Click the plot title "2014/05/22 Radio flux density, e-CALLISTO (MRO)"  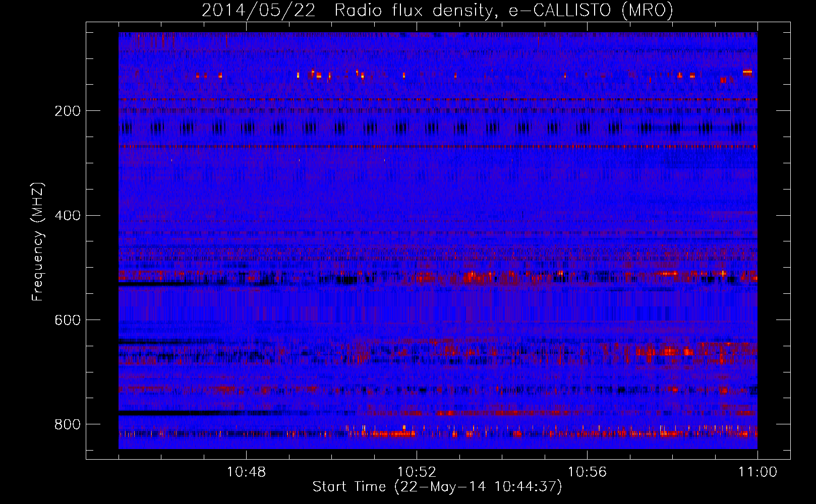coord(437,11)
